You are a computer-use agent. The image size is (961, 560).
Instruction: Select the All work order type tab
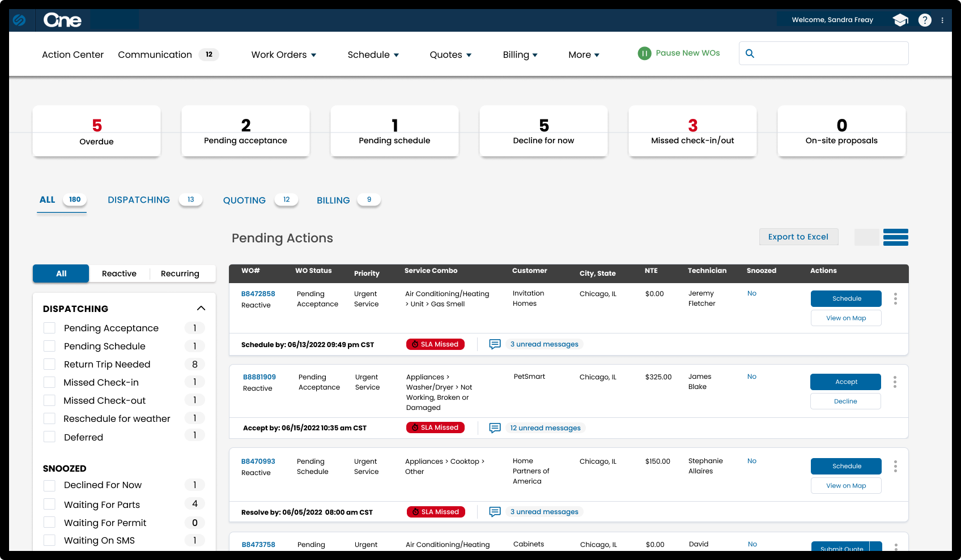point(61,273)
